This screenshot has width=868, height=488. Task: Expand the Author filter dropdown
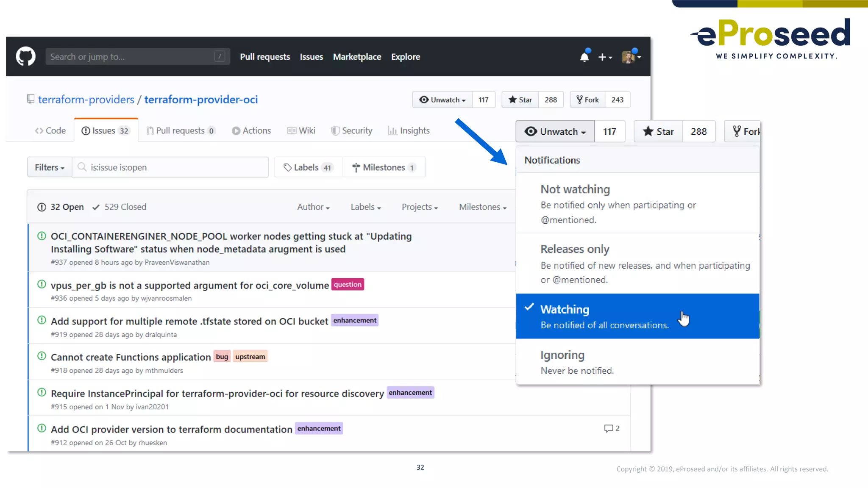click(313, 207)
